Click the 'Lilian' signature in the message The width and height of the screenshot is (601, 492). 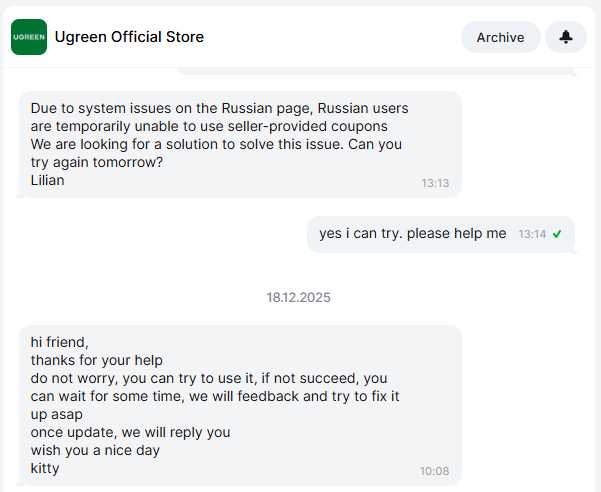(x=48, y=180)
